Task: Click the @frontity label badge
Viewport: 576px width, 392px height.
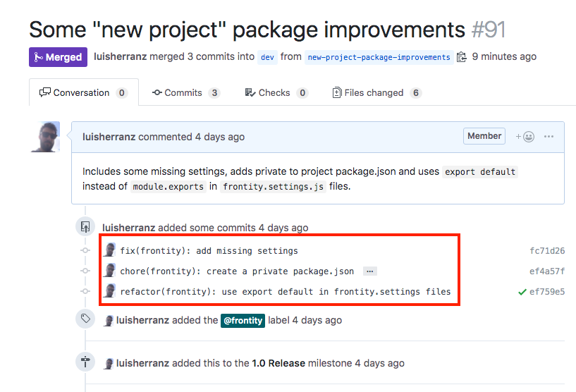Action: tap(243, 320)
